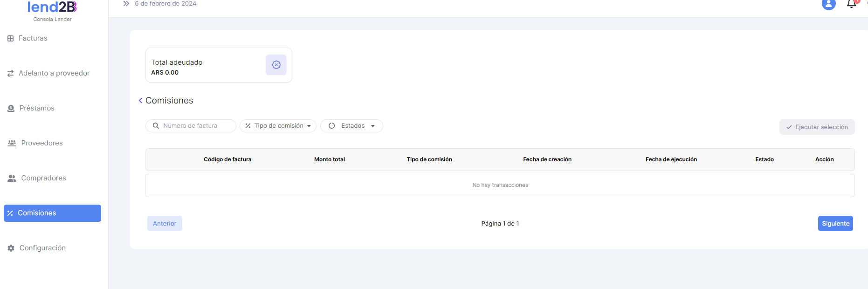Viewport: 868px width, 289px height.
Task: Focus the Número de factura search field
Action: click(196, 126)
